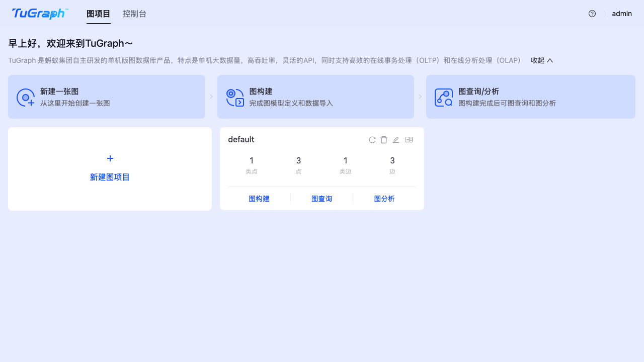644x362 pixels.
Task: Open 图构建 for default graph
Action: click(x=259, y=199)
